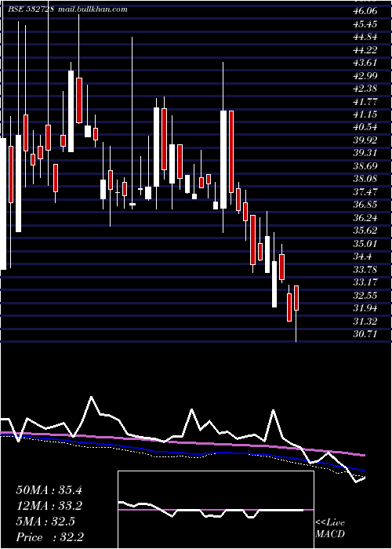Click the 50MA : 35.4 reading
392x549 pixels.
(x=49, y=490)
